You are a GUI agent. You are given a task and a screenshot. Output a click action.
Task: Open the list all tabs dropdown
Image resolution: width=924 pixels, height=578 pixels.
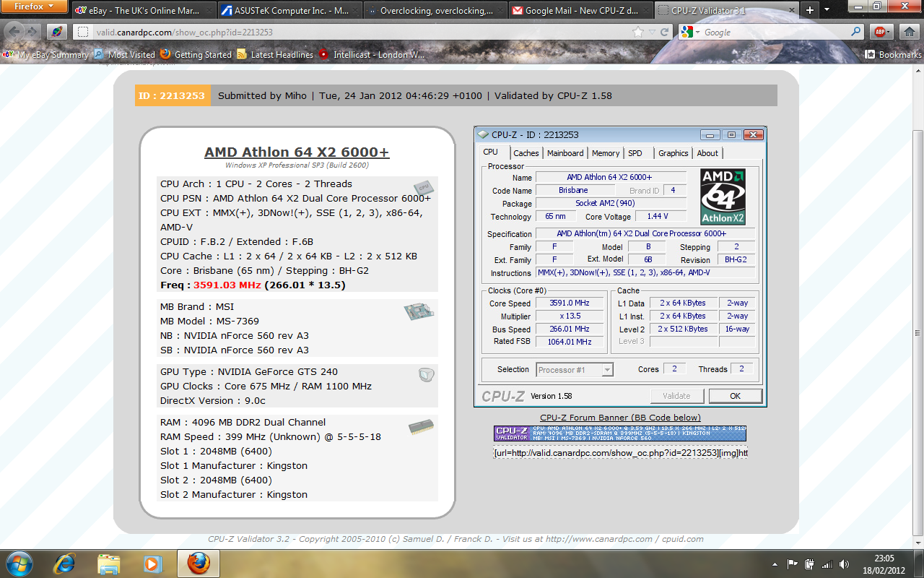tap(827, 10)
